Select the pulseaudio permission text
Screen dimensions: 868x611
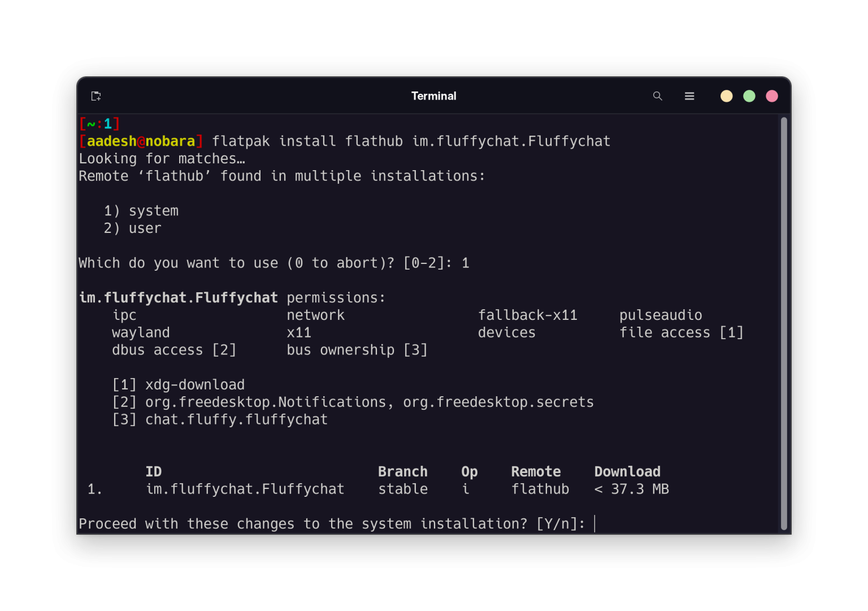point(661,315)
